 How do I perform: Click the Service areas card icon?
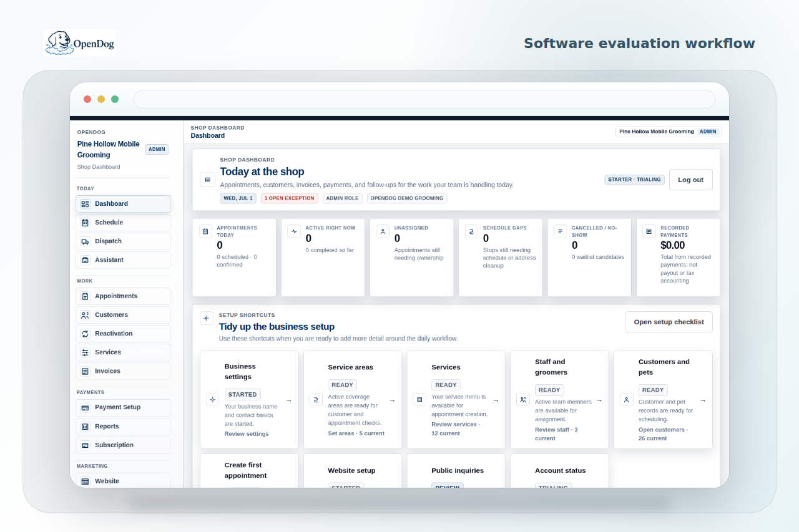(316, 400)
